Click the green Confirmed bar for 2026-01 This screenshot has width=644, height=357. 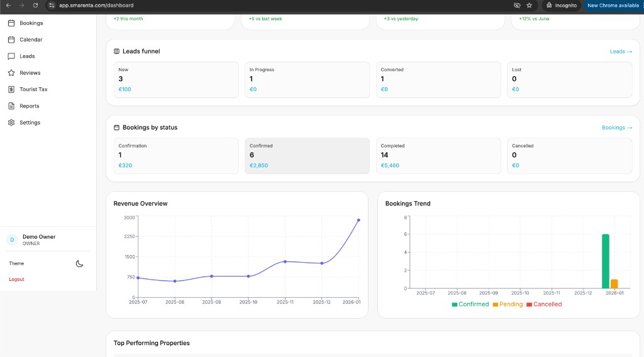click(x=606, y=261)
